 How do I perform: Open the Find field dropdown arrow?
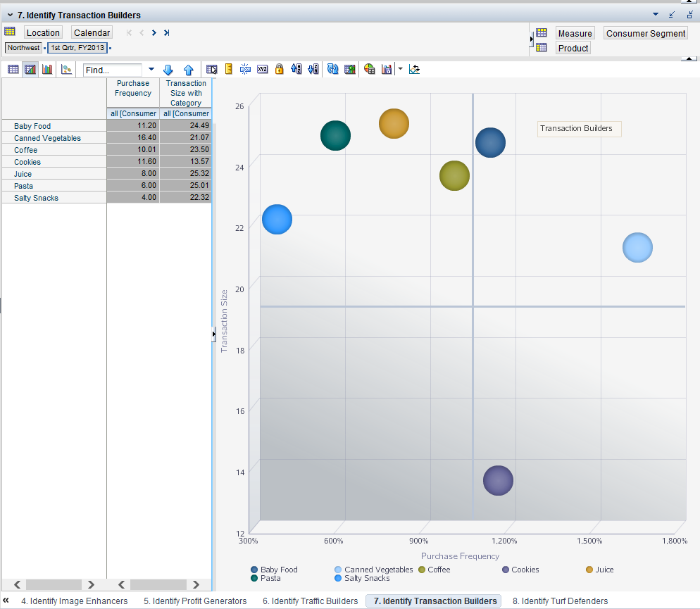[x=151, y=70]
